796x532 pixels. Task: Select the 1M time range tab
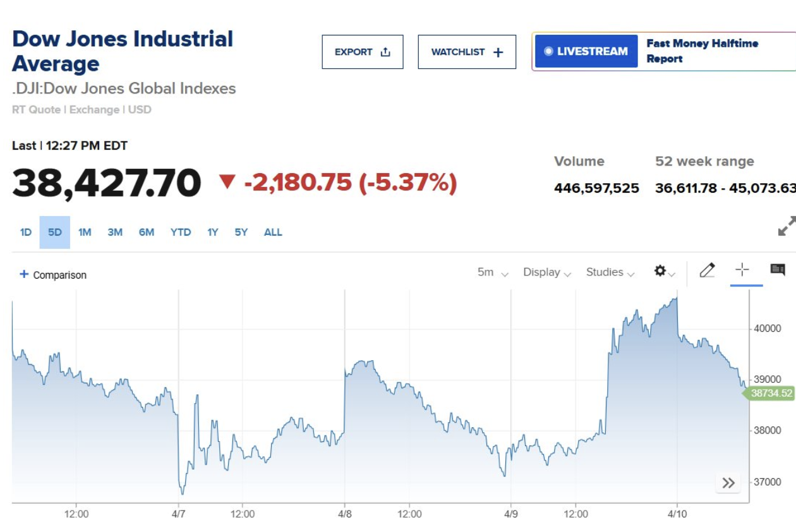(85, 233)
